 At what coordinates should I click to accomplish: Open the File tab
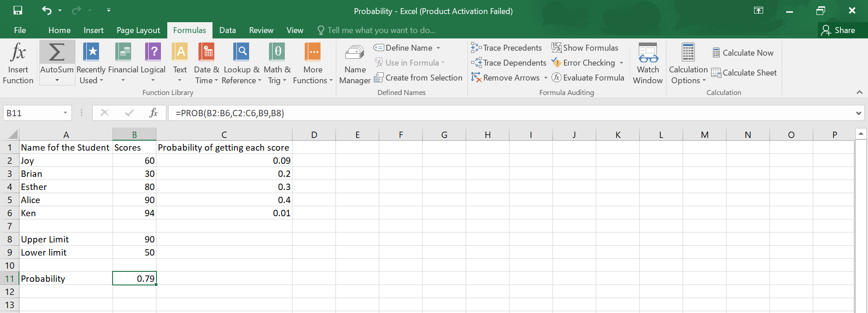tap(20, 30)
